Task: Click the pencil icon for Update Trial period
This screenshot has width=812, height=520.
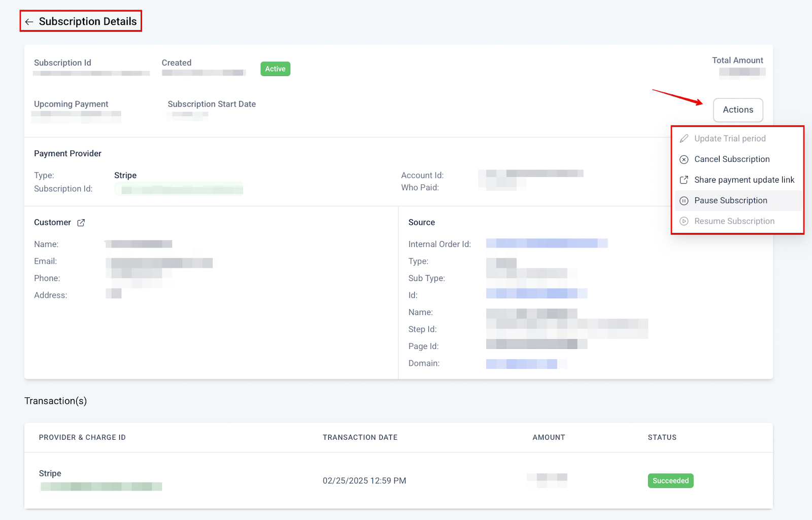Action: (x=684, y=138)
